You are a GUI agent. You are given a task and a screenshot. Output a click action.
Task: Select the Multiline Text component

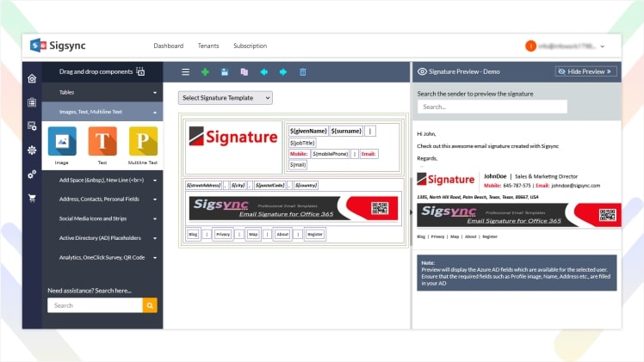point(143,141)
